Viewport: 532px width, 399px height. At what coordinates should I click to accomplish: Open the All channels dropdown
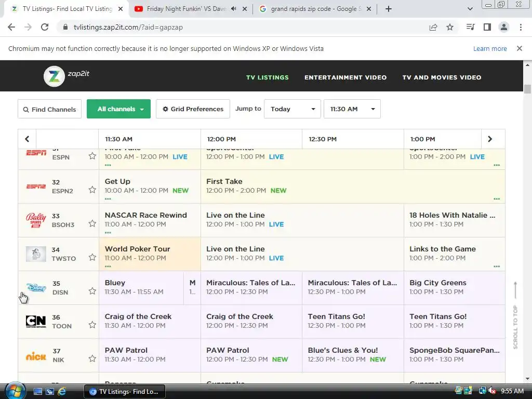click(119, 109)
